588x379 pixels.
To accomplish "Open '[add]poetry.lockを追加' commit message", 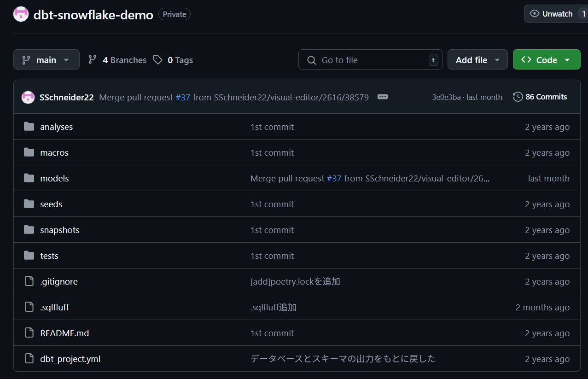I will 295,282.
